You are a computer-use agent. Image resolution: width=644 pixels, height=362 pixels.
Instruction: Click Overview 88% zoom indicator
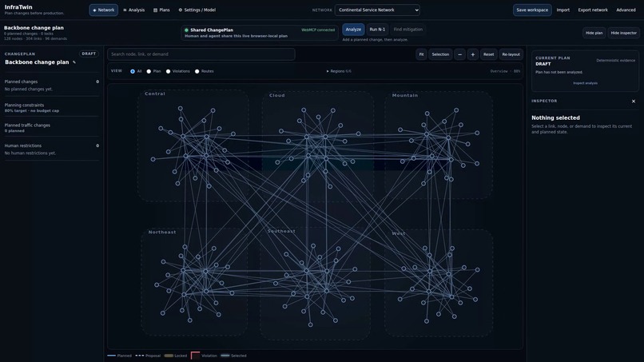point(505,71)
